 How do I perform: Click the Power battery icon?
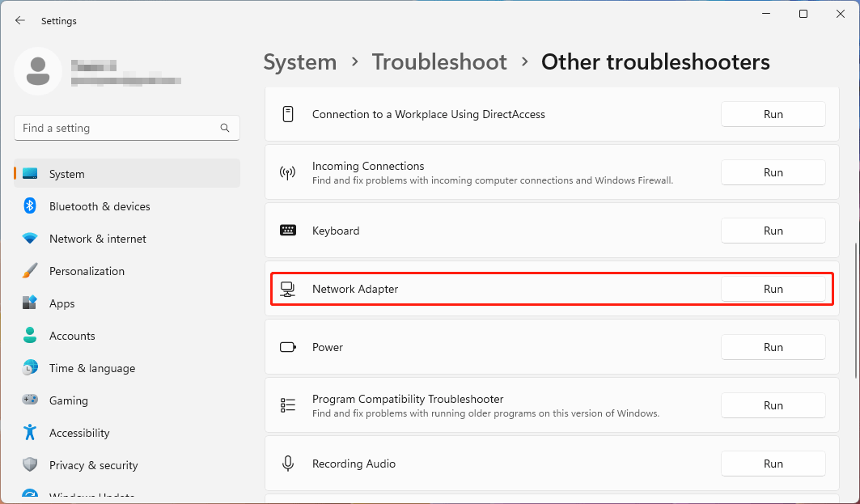pyautogui.click(x=288, y=347)
